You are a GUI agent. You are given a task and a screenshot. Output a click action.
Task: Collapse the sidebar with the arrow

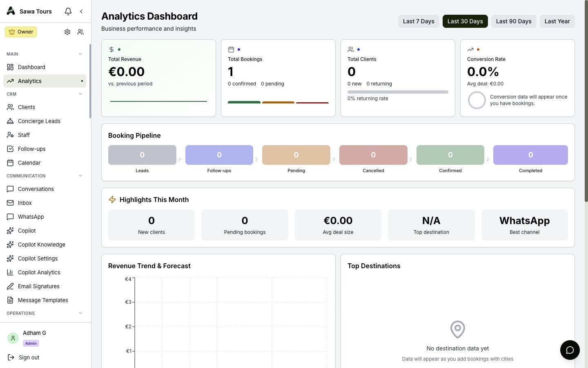[81, 11]
